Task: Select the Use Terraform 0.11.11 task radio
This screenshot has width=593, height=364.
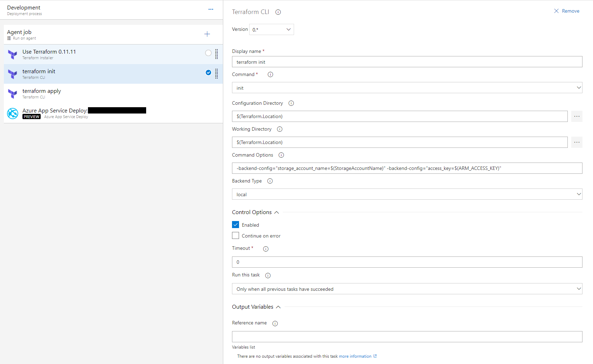Action: click(x=209, y=53)
